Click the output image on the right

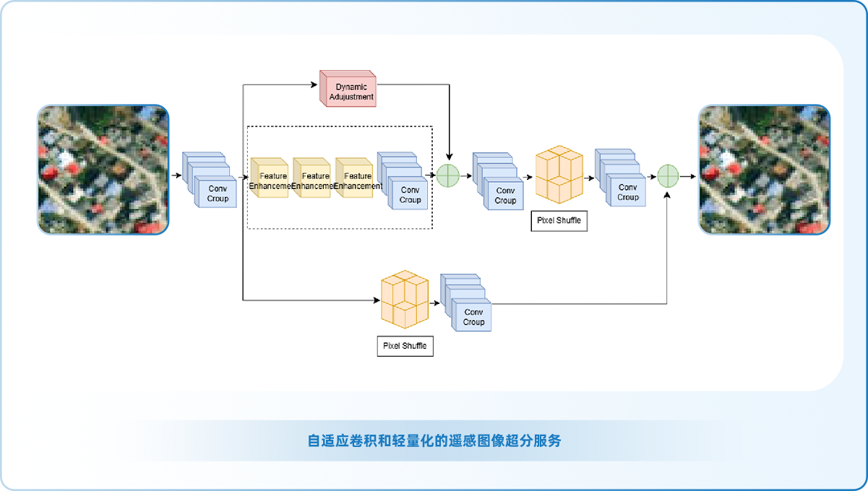[763, 170]
